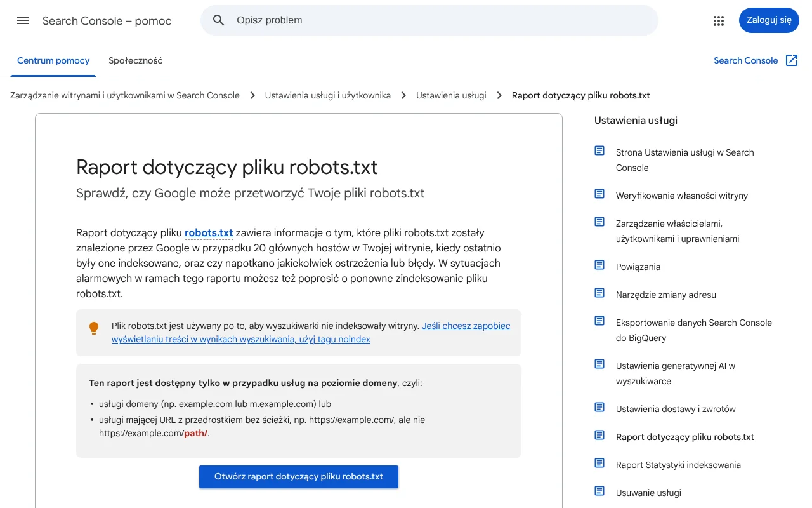Screen dimensions: 812x508
Task: Open Raport Statystyki indeksowania article
Action: 678,465
